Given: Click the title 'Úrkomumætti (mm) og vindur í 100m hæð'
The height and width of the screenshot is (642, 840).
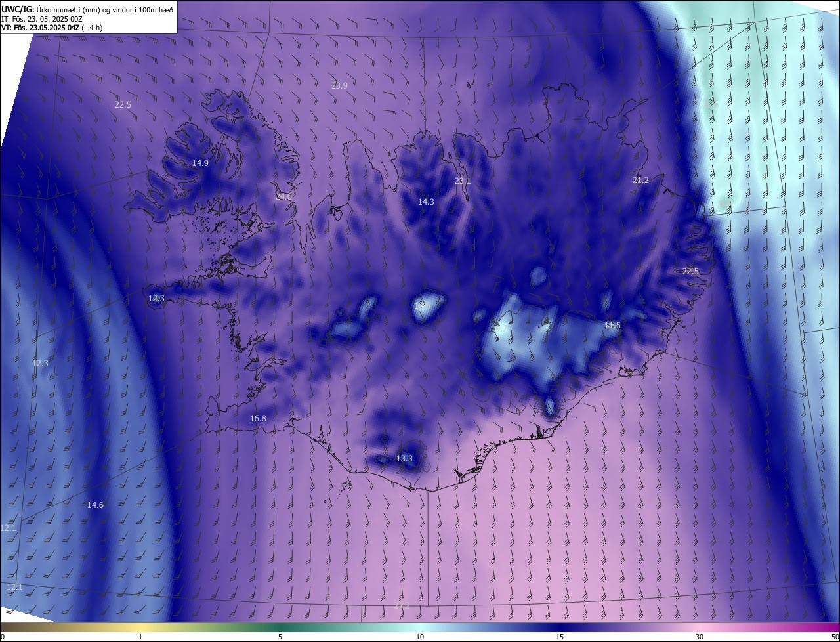Looking at the screenshot, I should 105,9.
